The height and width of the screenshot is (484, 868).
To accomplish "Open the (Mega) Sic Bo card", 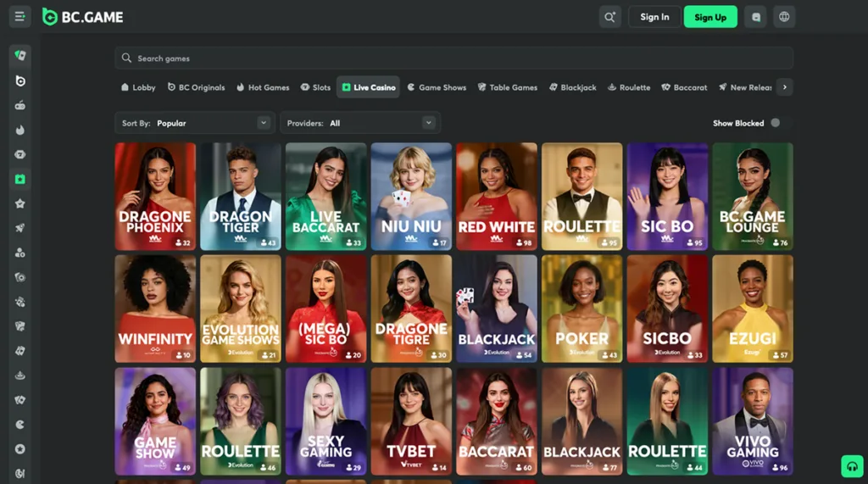I will 325,309.
